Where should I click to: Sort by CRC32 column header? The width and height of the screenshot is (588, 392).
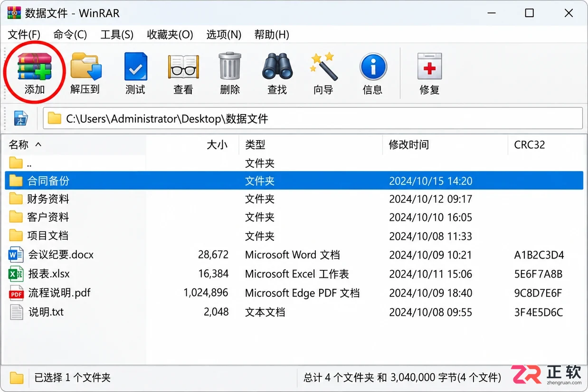coord(530,144)
